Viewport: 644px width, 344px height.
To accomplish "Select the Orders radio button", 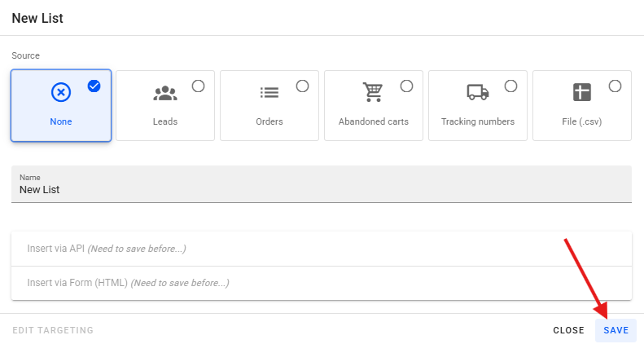I will (x=302, y=86).
